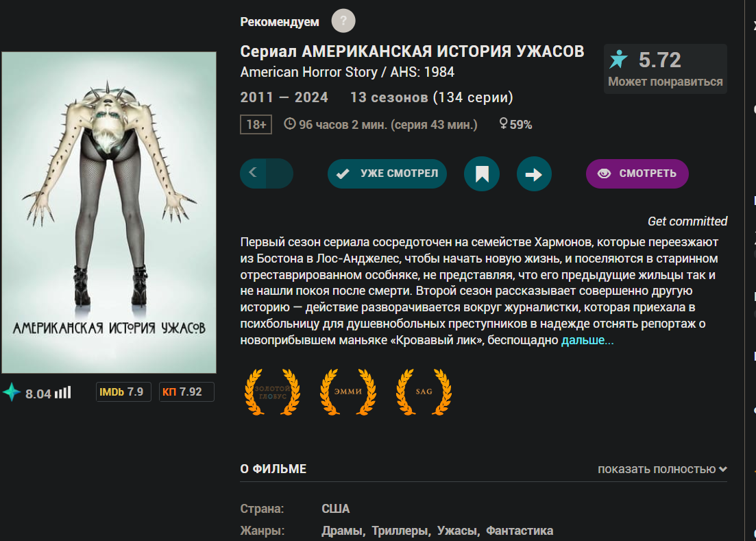
Task: Click the Get committed tagline
Action: tap(687, 221)
